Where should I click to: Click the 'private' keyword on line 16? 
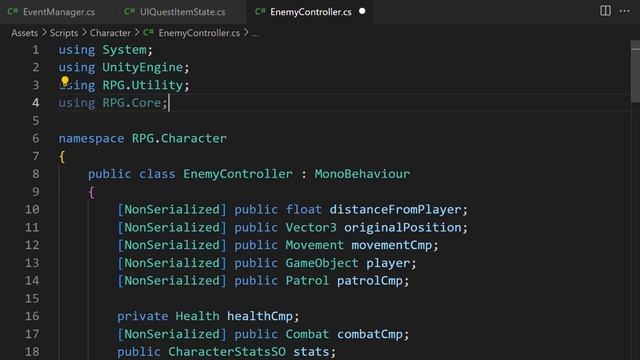[142, 316]
